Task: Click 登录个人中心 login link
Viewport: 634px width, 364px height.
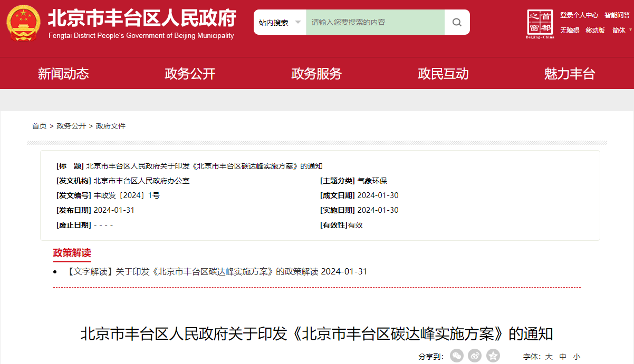Action: coord(579,15)
